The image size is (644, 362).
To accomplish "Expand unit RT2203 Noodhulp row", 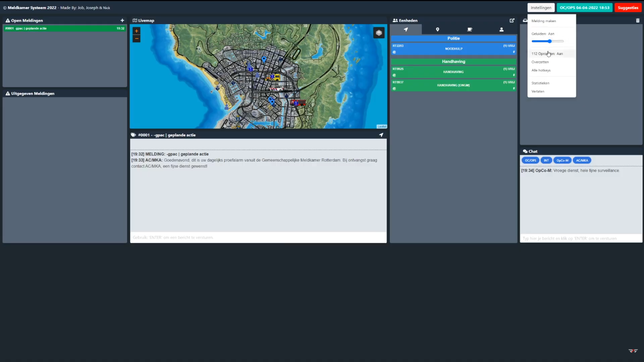I will [x=454, y=49].
